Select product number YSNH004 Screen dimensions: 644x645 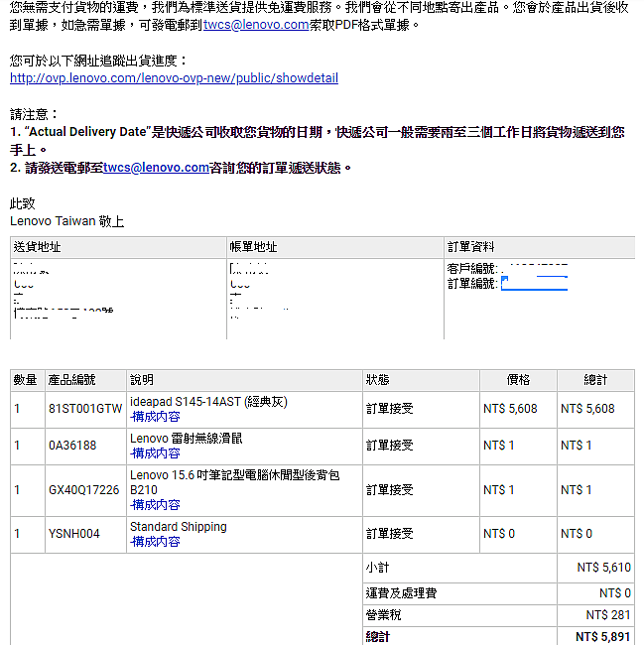tap(74, 534)
